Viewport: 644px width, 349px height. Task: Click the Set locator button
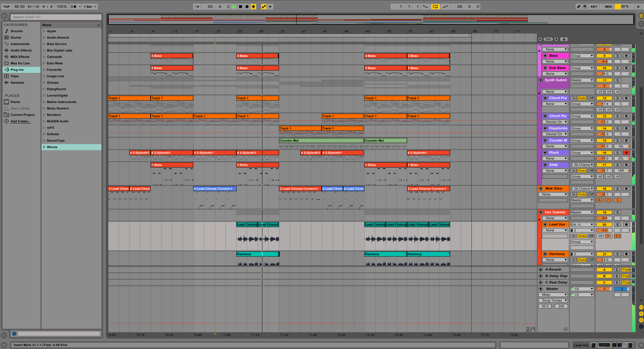548,39
